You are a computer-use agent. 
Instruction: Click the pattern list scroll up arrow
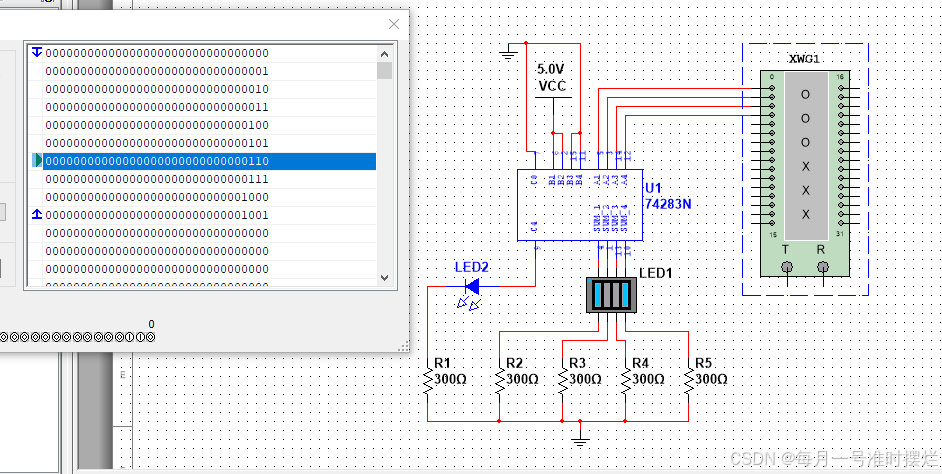click(384, 53)
